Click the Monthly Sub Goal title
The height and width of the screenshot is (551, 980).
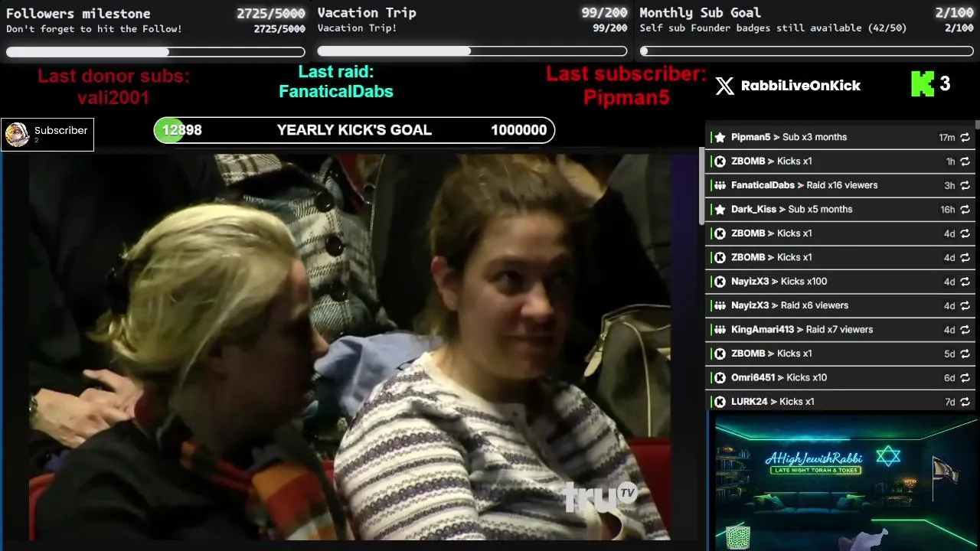point(701,13)
